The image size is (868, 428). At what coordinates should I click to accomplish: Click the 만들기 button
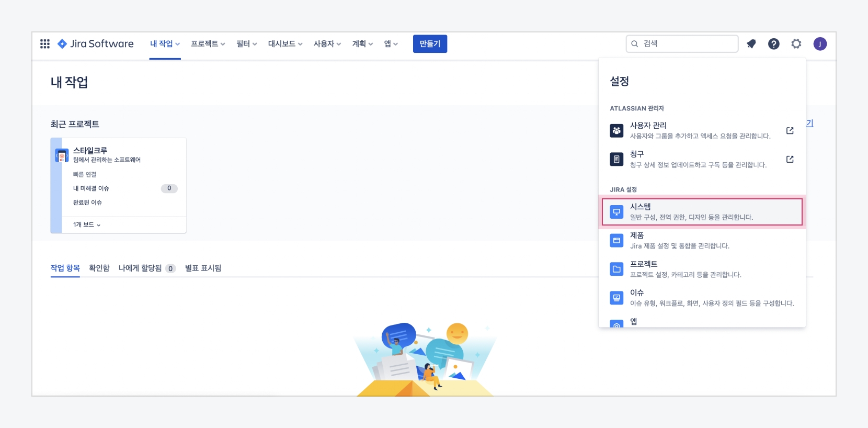[430, 44]
